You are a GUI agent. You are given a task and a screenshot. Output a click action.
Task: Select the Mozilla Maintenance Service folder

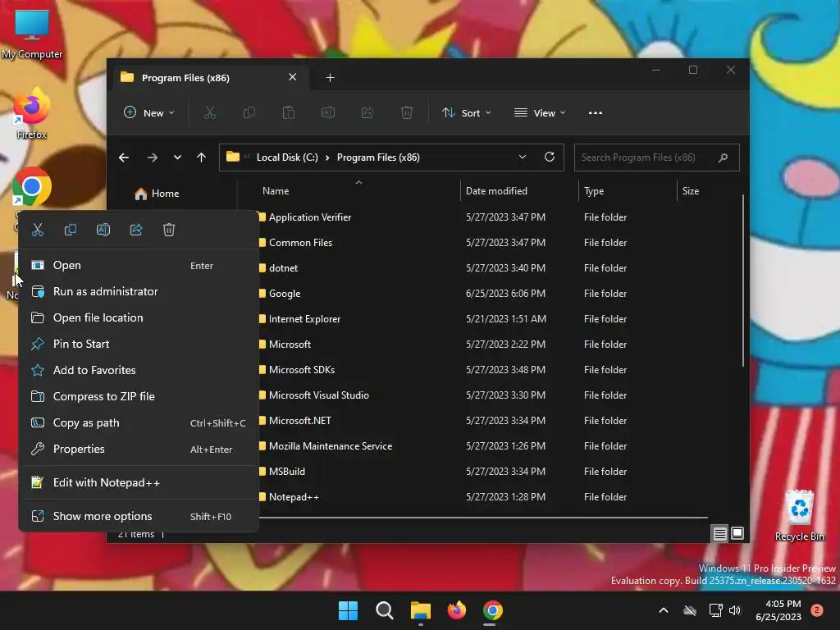coord(331,446)
